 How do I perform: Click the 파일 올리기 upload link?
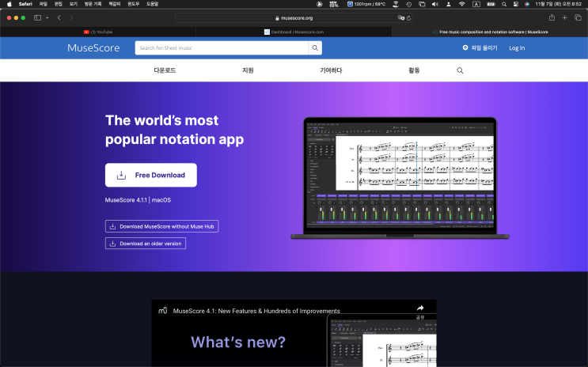pos(480,48)
